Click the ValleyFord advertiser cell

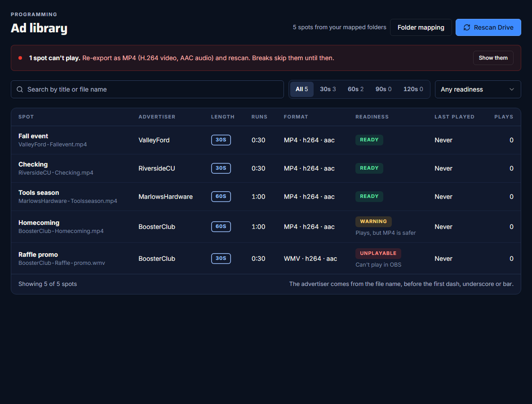(x=154, y=140)
